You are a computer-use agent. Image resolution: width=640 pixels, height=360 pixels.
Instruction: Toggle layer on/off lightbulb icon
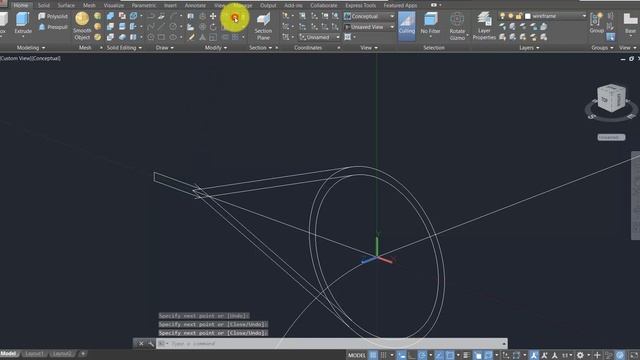click(x=502, y=16)
